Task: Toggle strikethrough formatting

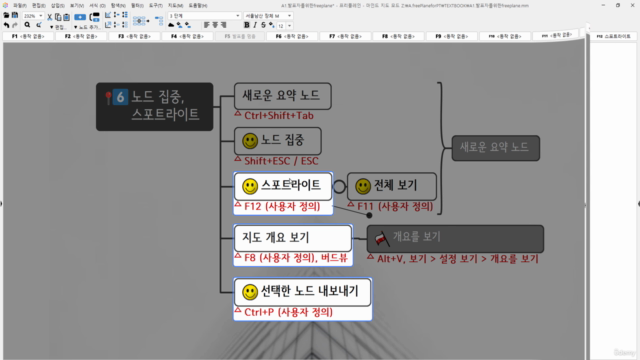Action: coord(263,25)
